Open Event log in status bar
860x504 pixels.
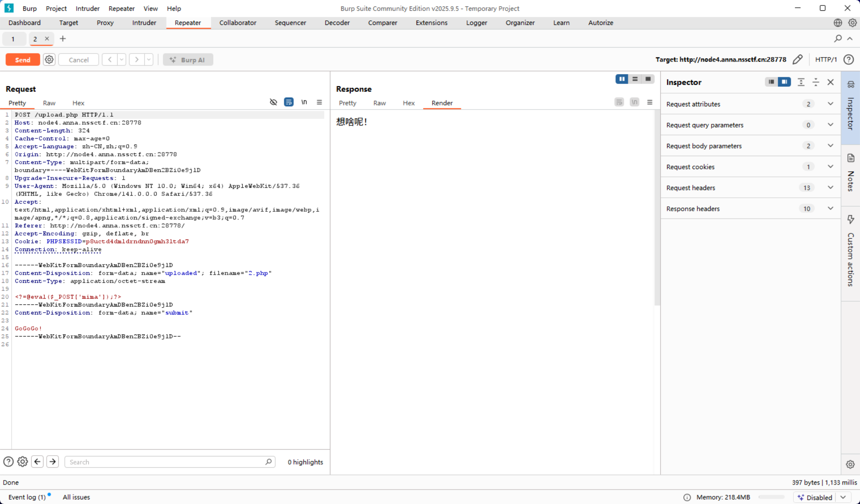pyautogui.click(x=27, y=497)
